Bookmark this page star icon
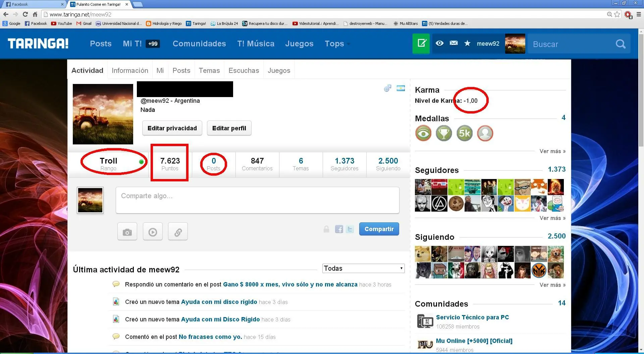 (617, 14)
